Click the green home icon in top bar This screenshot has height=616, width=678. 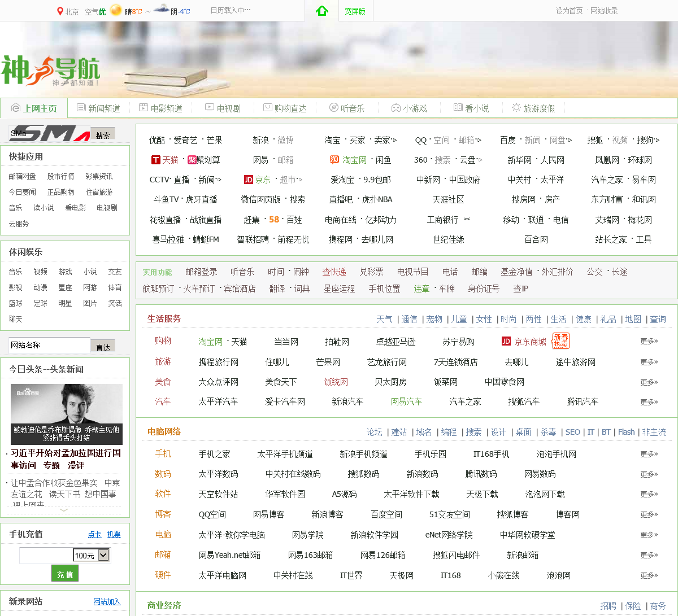(x=322, y=11)
